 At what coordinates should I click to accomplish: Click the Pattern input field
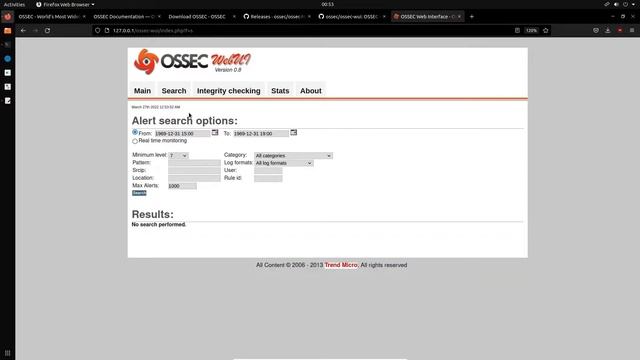194,163
